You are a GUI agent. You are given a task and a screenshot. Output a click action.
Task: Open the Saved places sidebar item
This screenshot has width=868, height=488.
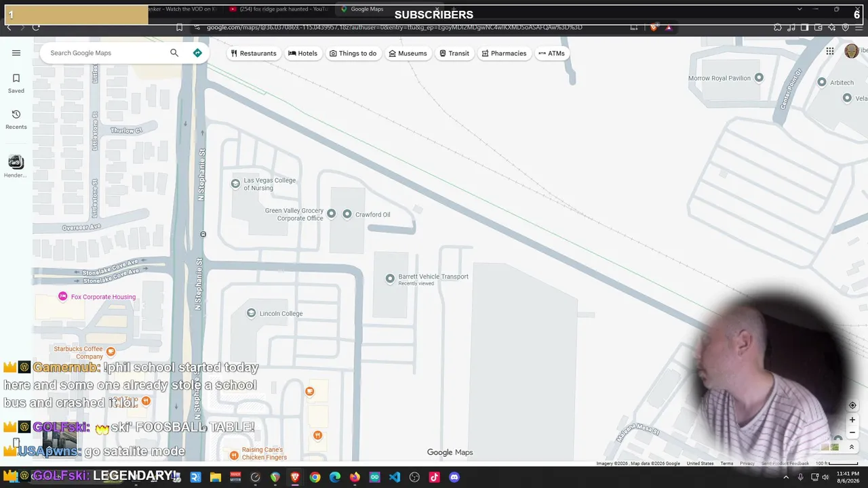point(16,83)
